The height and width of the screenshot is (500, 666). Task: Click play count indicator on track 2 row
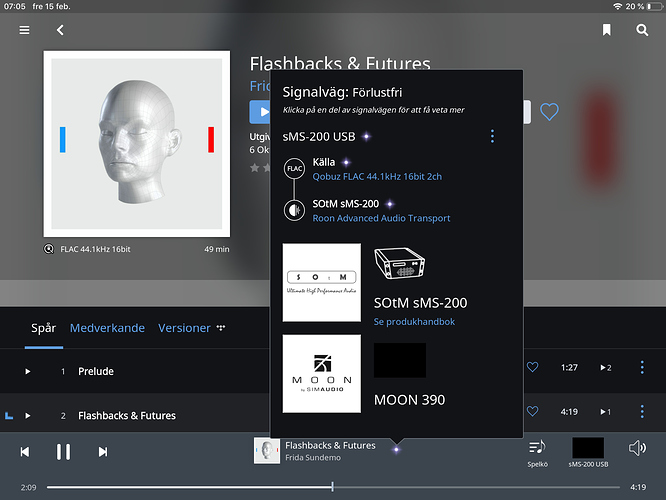pos(606,412)
